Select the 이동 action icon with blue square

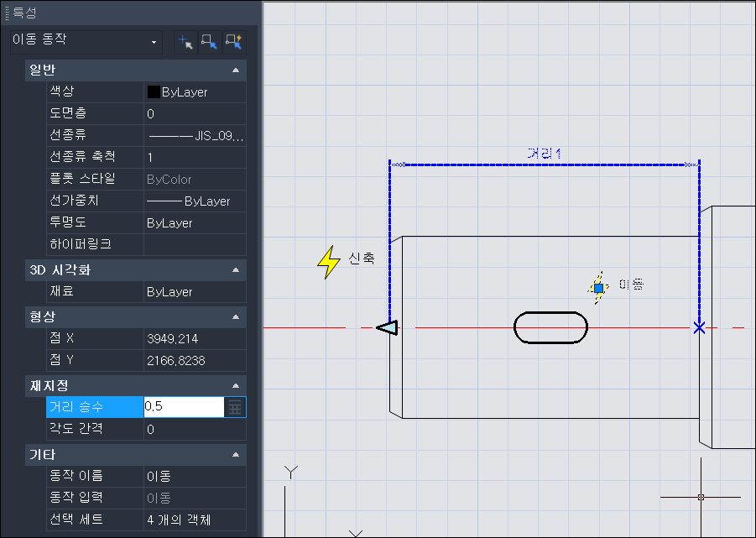tap(598, 288)
